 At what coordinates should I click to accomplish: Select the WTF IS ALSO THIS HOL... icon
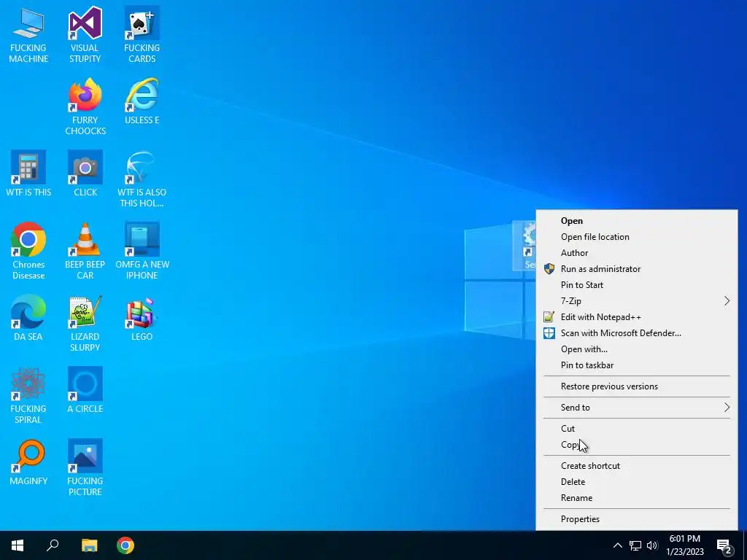pos(142,179)
